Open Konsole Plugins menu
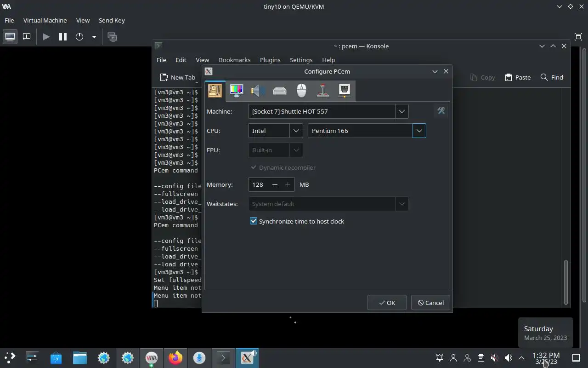Screen dimensions: 588x368 (x=270, y=60)
